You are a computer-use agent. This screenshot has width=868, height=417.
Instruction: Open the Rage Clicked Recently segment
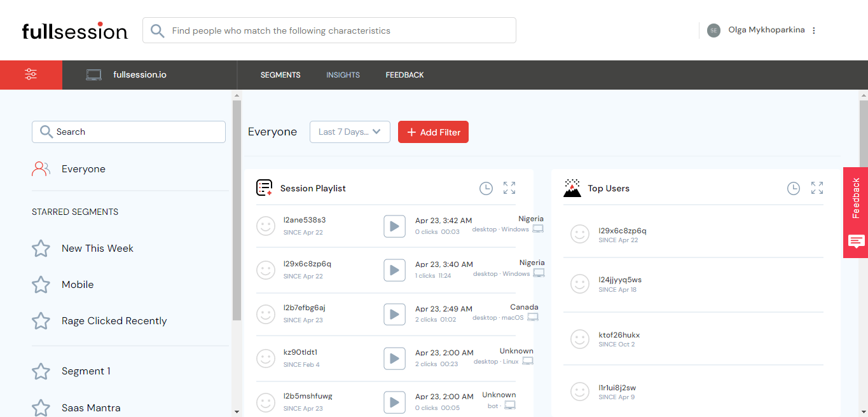click(x=114, y=321)
